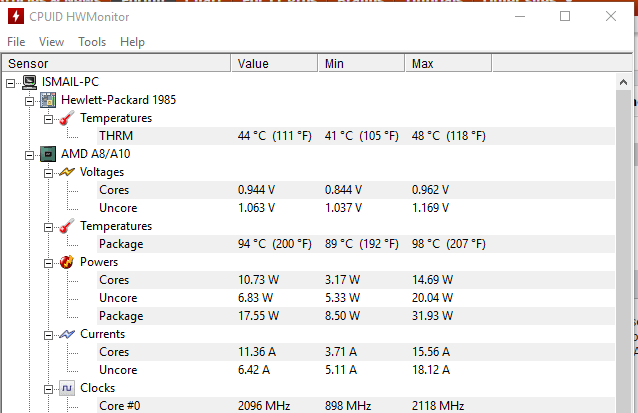
Task: Collapse the Voltages group
Action: (x=48, y=173)
